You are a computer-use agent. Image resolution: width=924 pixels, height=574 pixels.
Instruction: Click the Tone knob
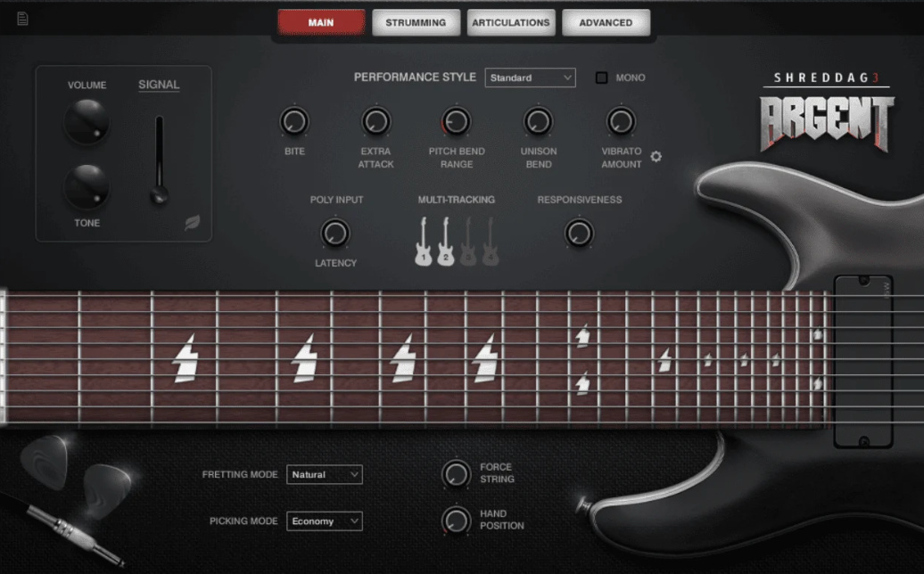87,186
